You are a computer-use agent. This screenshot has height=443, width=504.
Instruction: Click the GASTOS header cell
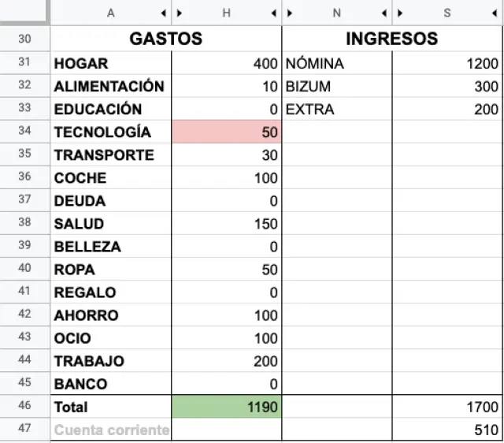click(x=166, y=39)
